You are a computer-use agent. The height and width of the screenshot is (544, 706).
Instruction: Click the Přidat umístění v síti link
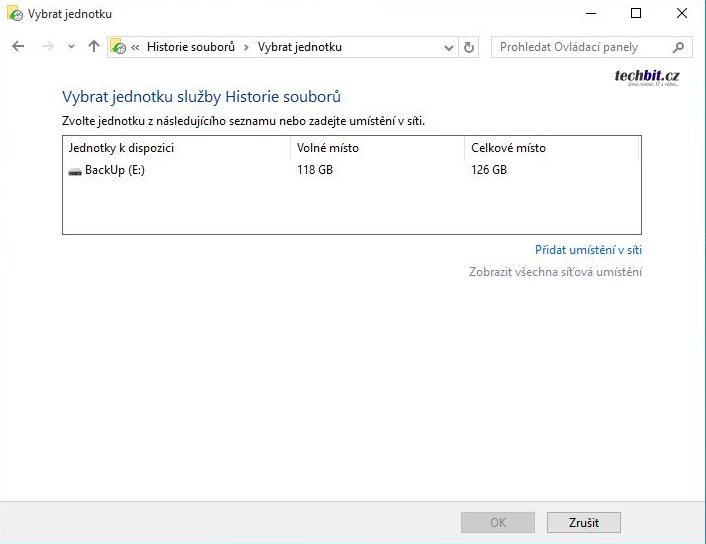click(588, 250)
